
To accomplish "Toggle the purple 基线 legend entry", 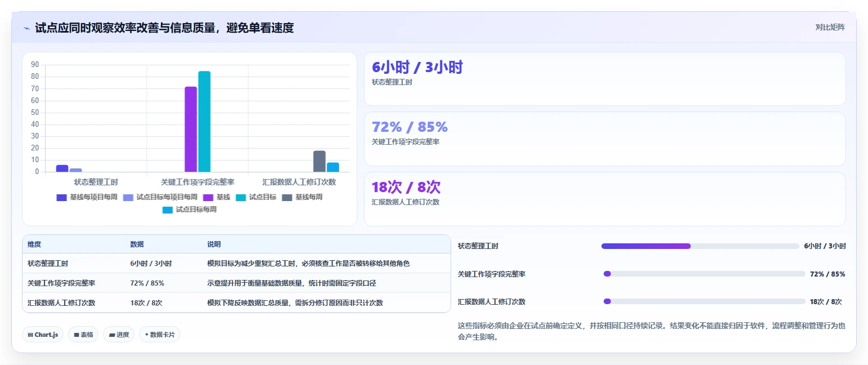I will tap(217, 197).
